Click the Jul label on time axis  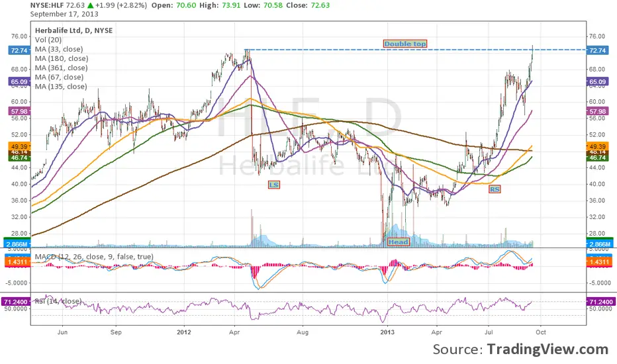[x=489, y=332]
